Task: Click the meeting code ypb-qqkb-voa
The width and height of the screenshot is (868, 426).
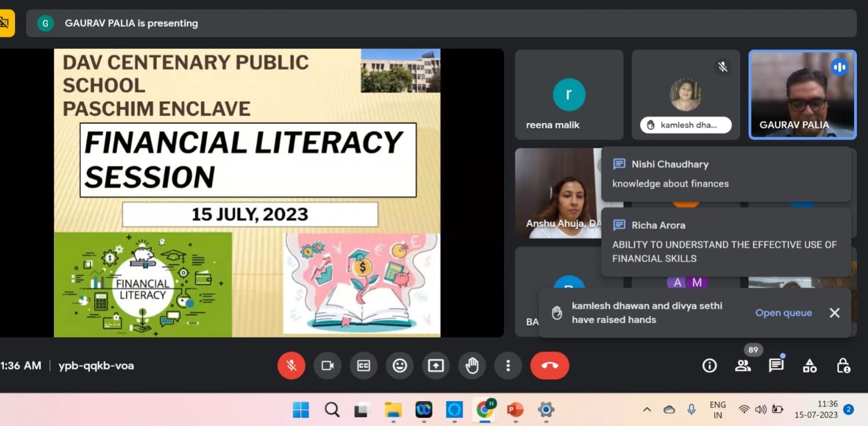Action: (96, 365)
